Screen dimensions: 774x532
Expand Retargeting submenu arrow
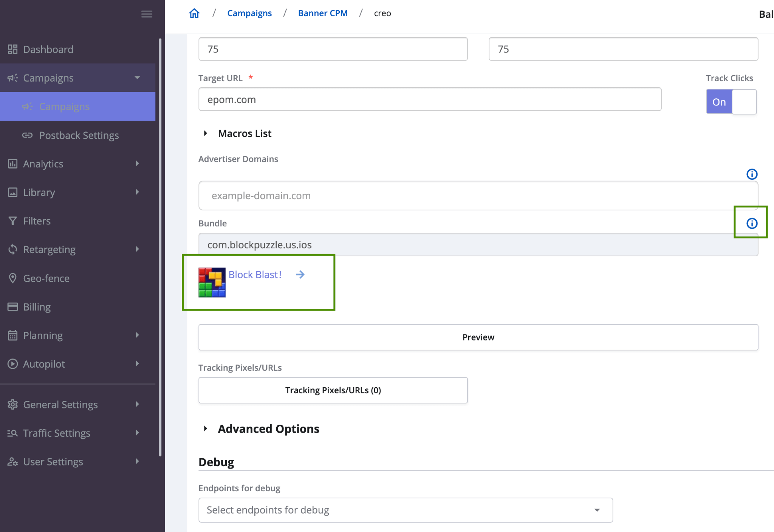click(137, 249)
